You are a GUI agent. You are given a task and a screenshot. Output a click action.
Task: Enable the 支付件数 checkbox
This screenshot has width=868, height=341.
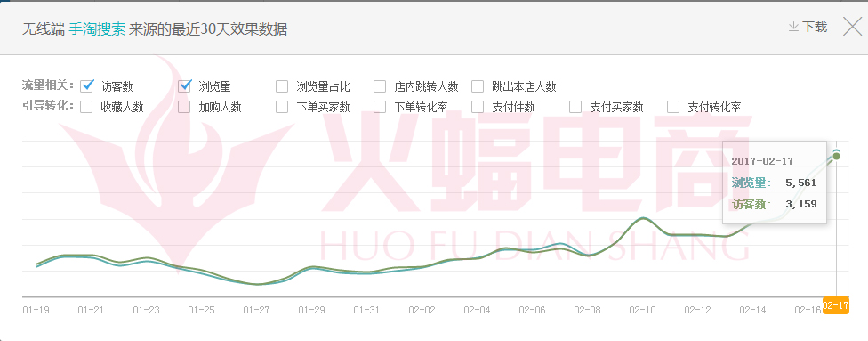(x=478, y=107)
